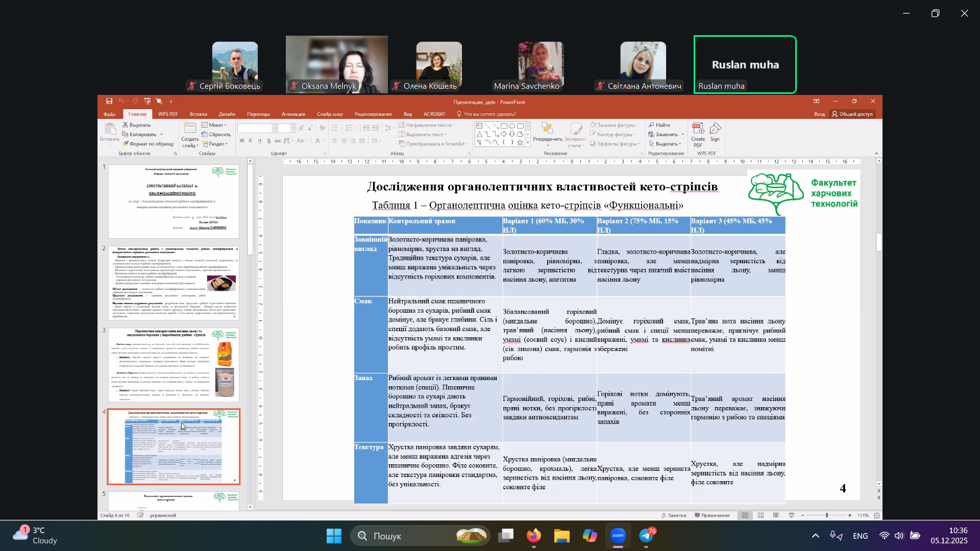Toggle the Примечания comments pane
980x551 pixels.
coord(712,516)
